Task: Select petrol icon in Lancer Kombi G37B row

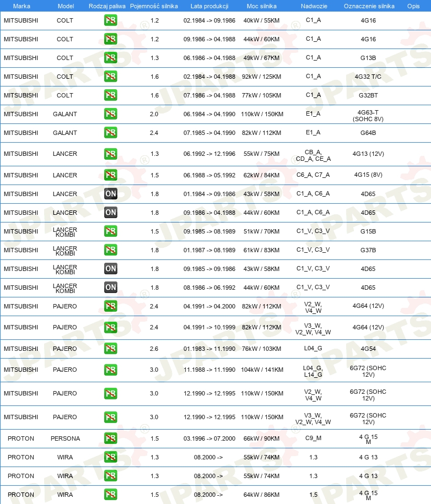Action: (110, 250)
